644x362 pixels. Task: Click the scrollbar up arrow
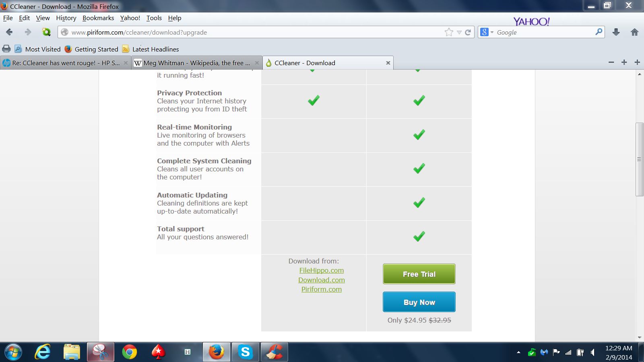639,74
